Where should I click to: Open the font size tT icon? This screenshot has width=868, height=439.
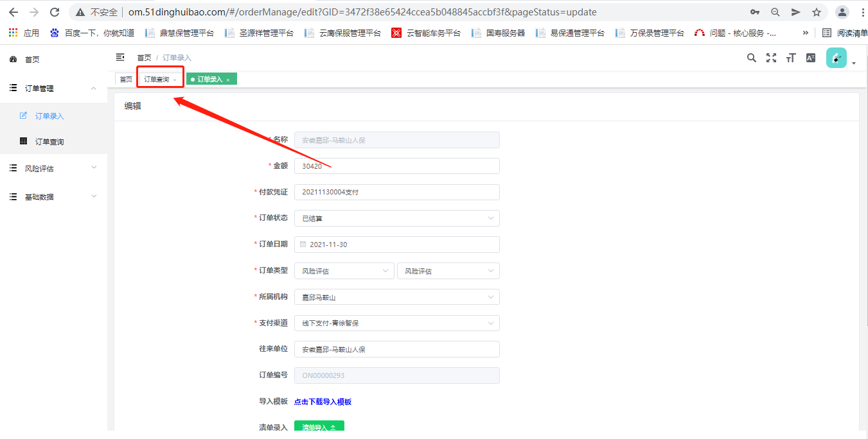(791, 58)
